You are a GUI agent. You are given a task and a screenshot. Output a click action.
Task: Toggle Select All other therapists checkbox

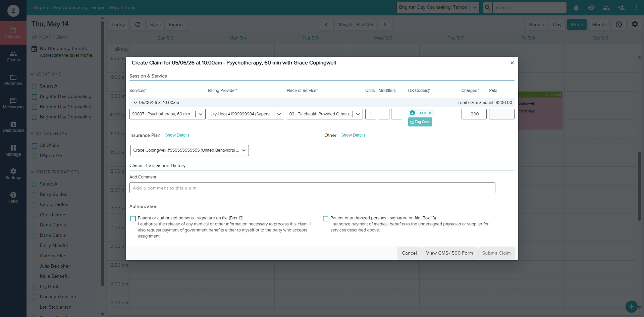(x=35, y=184)
